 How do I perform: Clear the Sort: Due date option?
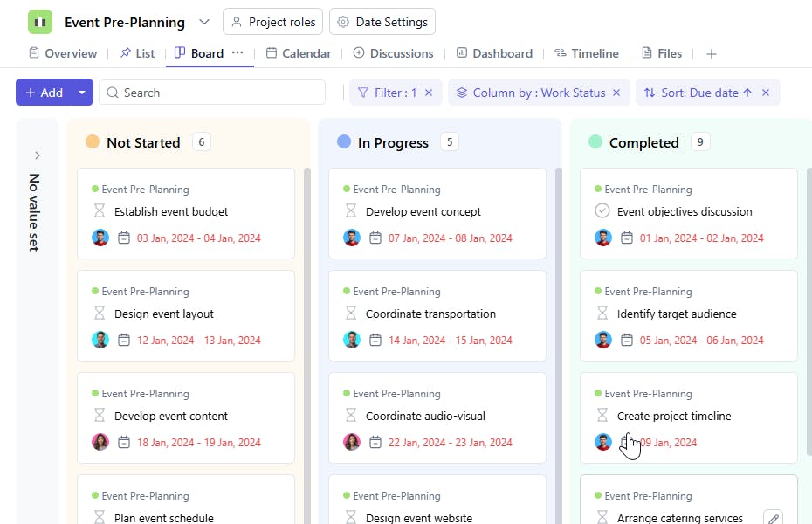coord(766,93)
